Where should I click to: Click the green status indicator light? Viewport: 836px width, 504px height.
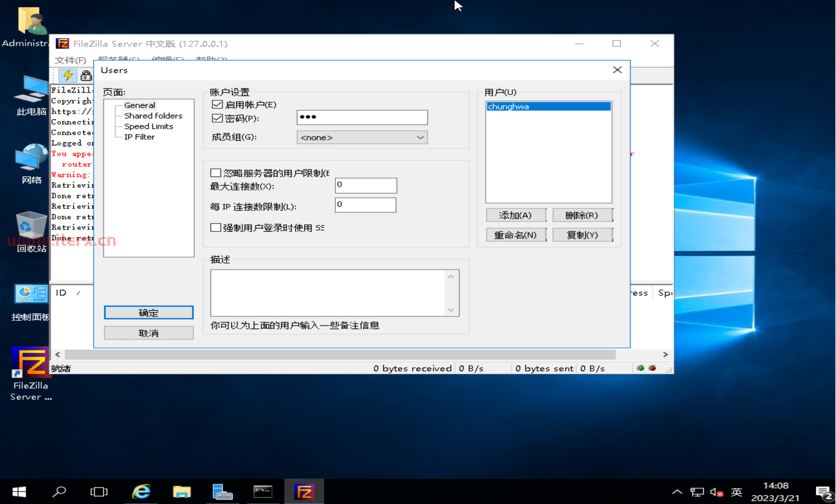(640, 368)
